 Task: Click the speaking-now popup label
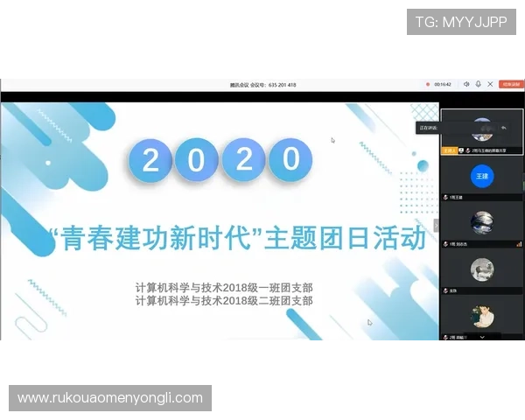coord(429,128)
